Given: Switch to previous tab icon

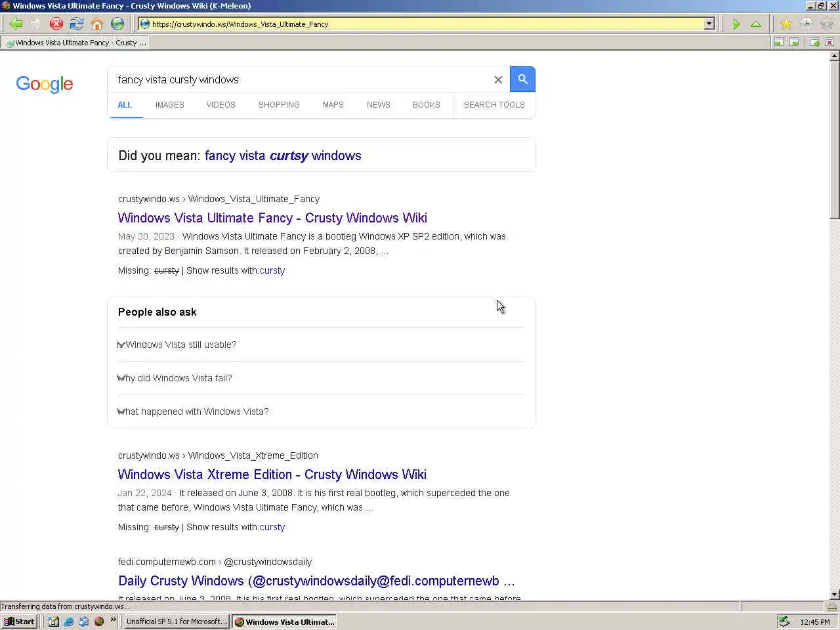Looking at the screenshot, I should (778, 43).
